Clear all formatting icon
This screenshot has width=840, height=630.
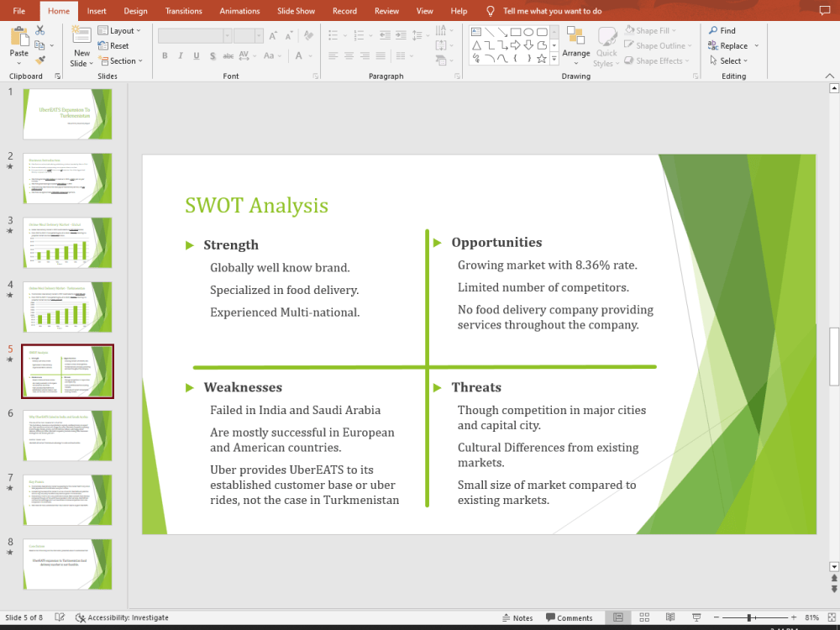(x=308, y=36)
